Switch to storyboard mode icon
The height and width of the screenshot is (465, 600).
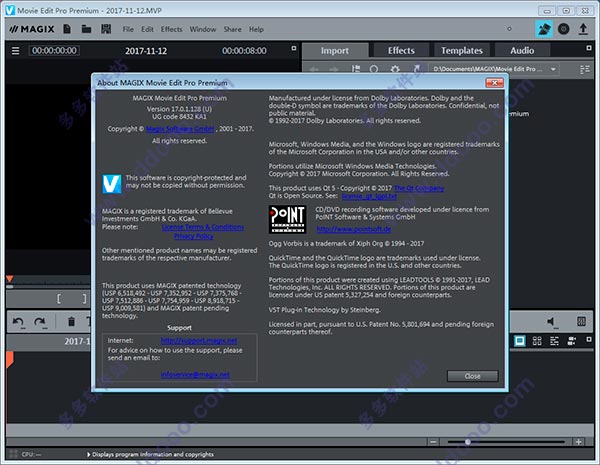pyautogui.click(x=520, y=341)
